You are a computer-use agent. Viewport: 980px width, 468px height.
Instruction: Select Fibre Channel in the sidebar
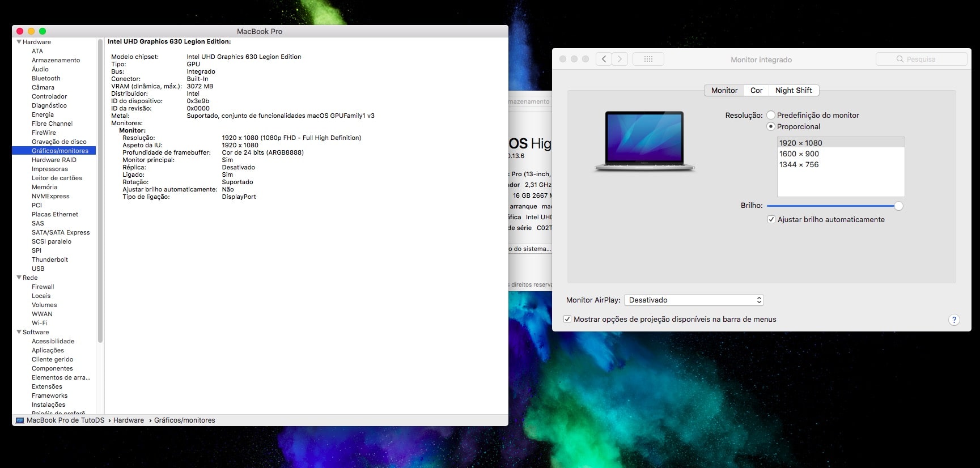(52, 124)
